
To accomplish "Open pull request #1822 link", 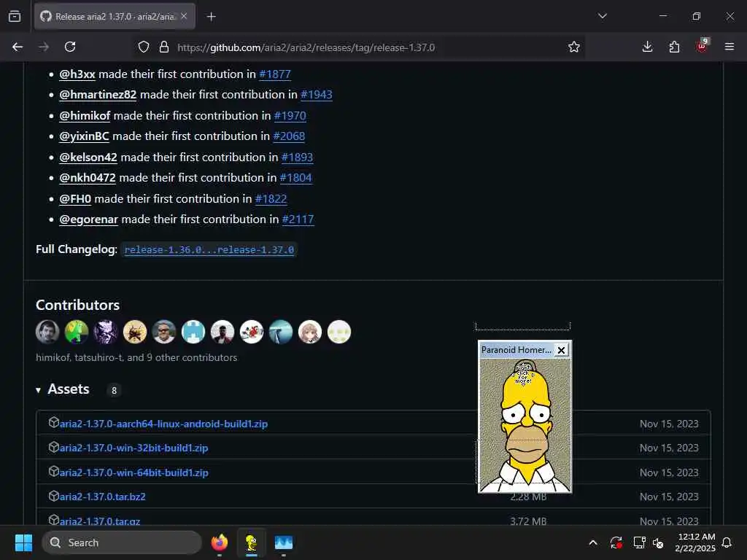I will (x=271, y=198).
